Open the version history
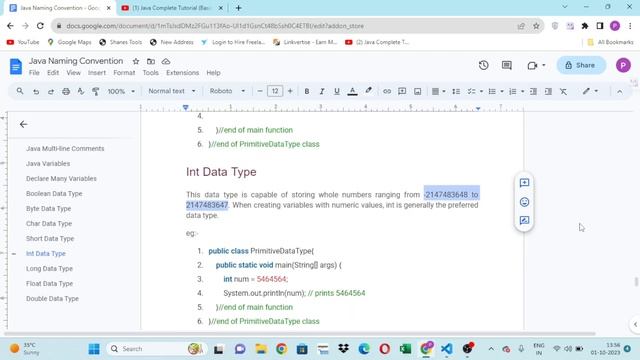 [484, 65]
